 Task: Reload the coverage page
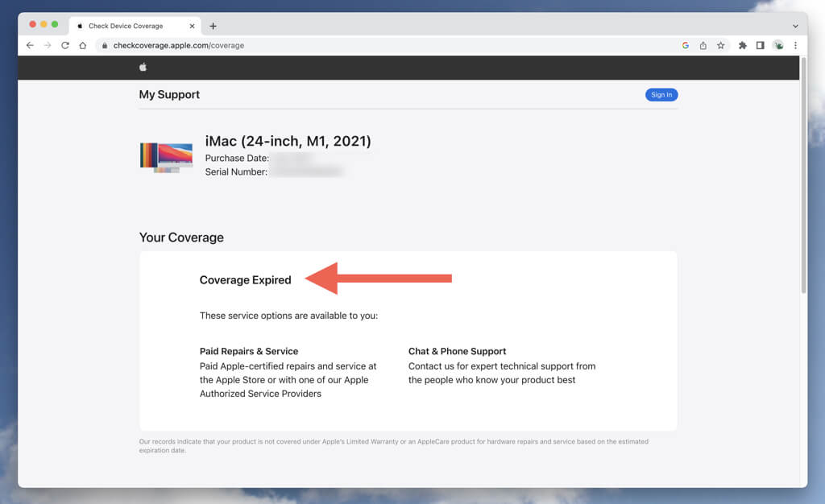coord(65,45)
